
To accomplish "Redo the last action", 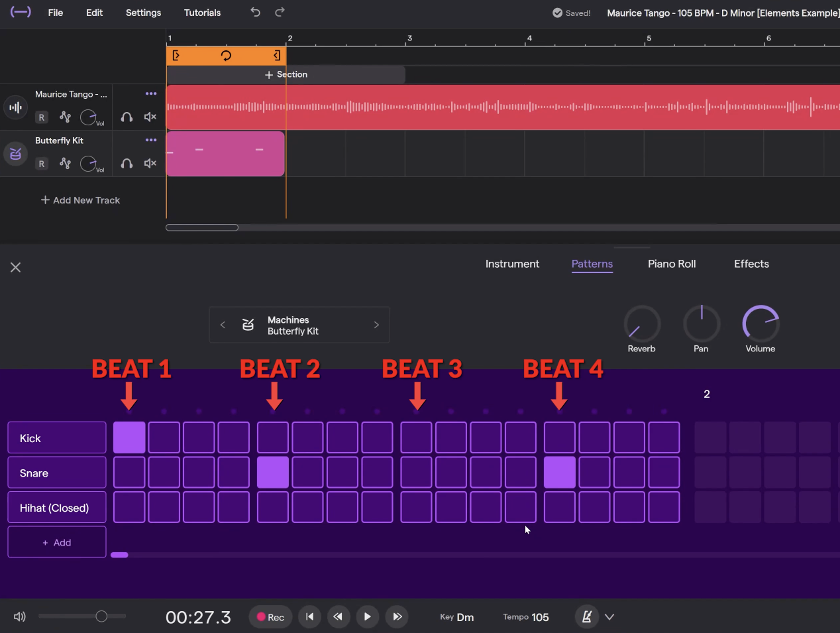I will [280, 12].
